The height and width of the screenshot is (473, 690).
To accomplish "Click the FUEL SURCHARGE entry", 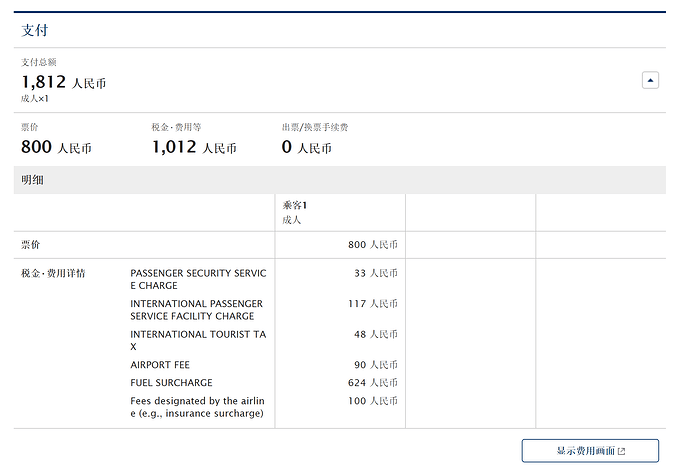I will pyautogui.click(x=171, y=383).
